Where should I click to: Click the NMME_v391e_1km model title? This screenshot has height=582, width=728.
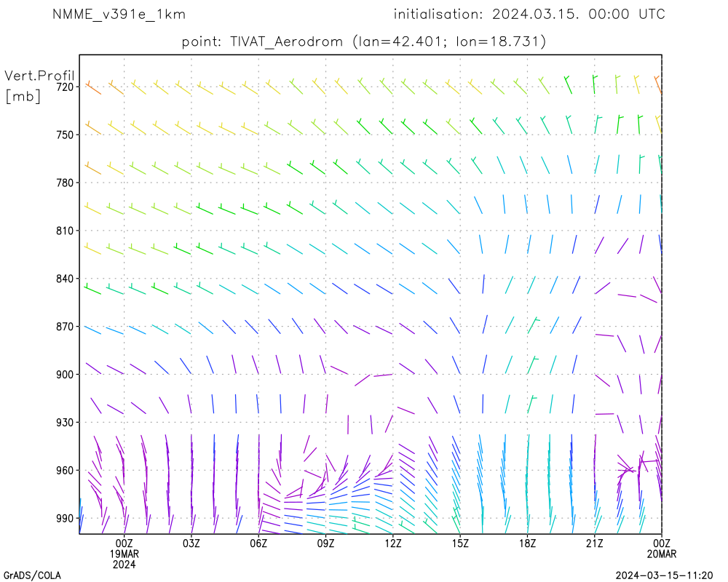point(119,15)
